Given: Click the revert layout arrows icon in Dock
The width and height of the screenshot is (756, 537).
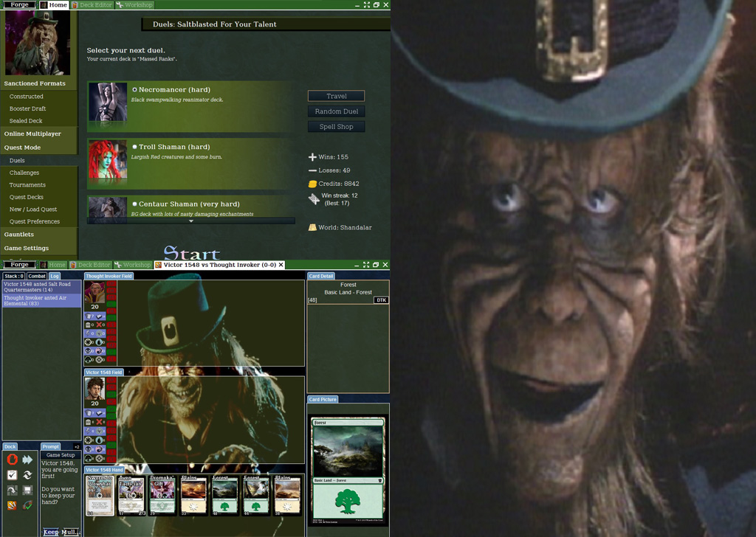Looking at the screenshot, I should pyautogui.click(x=27, y=475).
